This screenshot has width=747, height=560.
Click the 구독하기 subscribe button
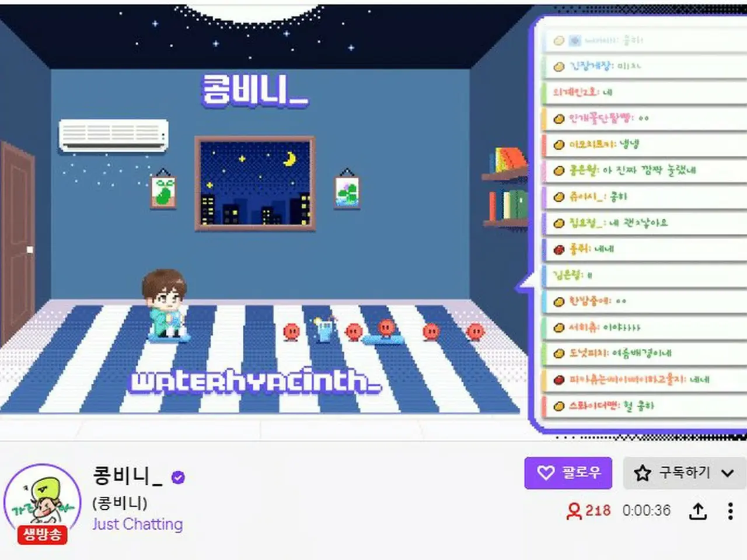685,473
